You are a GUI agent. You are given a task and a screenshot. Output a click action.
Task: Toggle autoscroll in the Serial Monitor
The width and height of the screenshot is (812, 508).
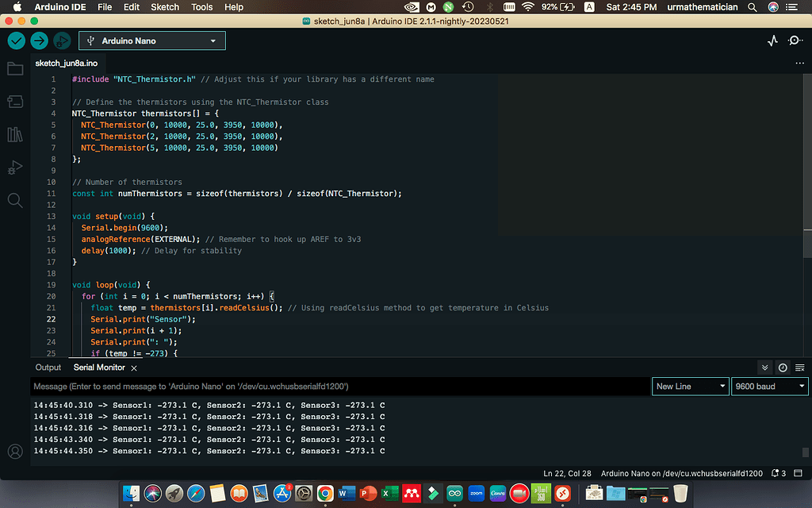coord(764,368)
